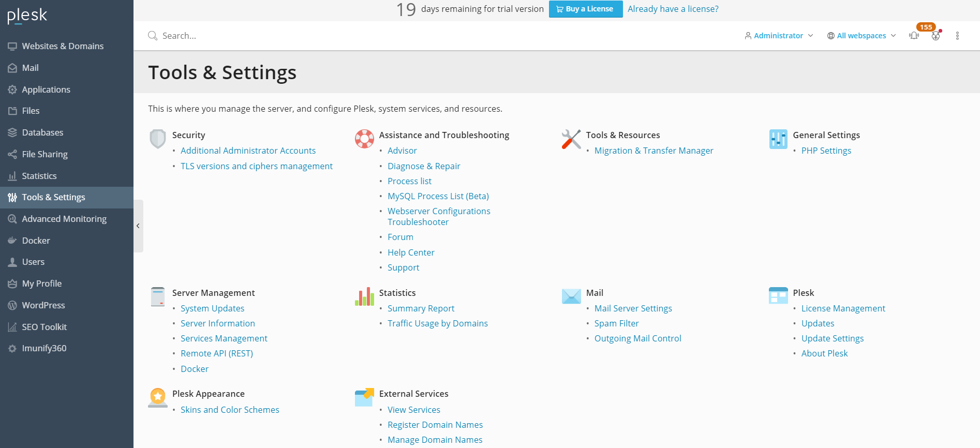Click the External Services icon
This screenshot has width=980, height=448.
pyautogui.click(x=364, y=397)
